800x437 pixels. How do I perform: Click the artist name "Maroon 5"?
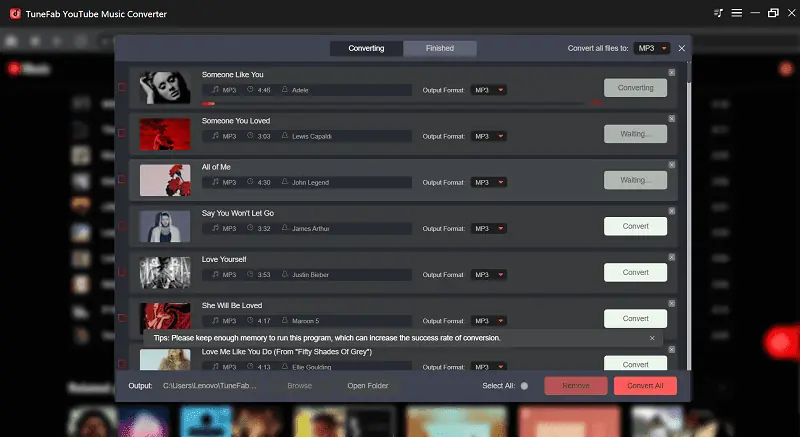coord(305,321)
